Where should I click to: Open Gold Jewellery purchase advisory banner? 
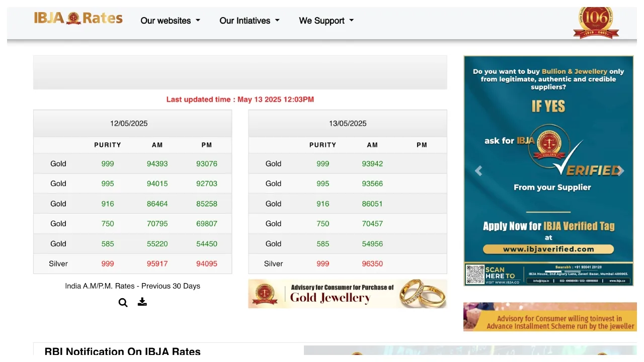(347, 294)
